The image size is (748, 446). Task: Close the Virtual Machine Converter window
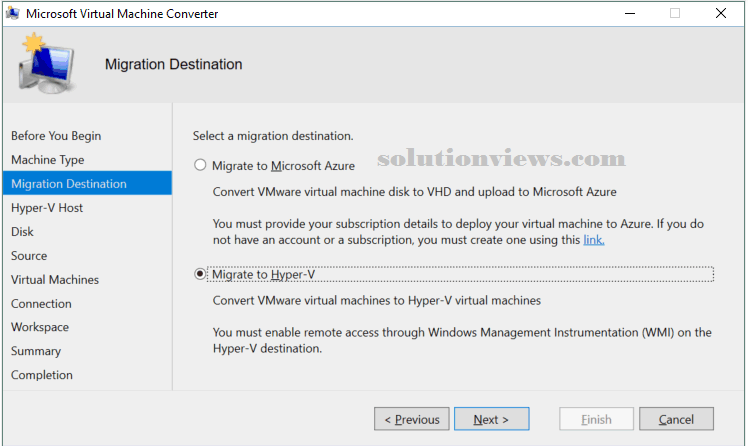tap(721, 13)
